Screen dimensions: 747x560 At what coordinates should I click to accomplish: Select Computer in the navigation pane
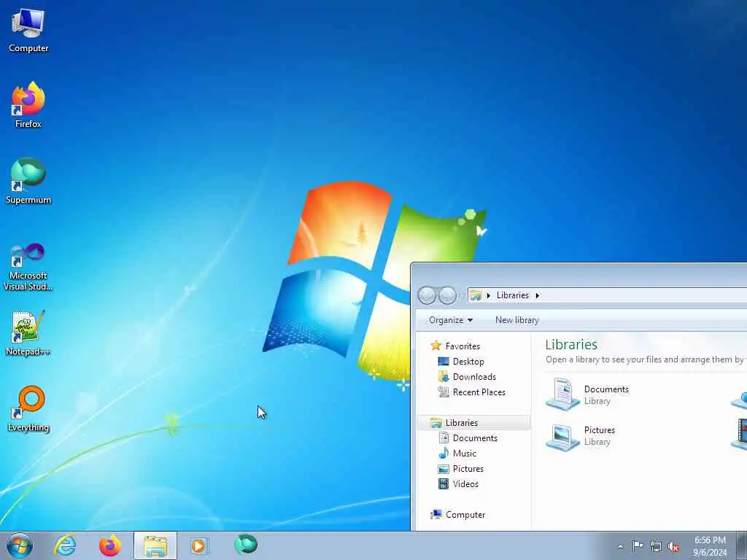tap(465, 515)
